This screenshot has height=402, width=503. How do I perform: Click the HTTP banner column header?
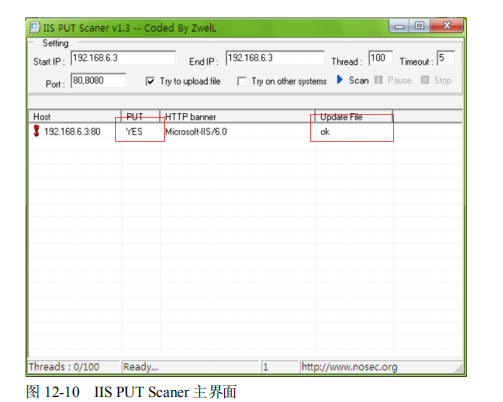pyautogui.click(x=238, y=117)
